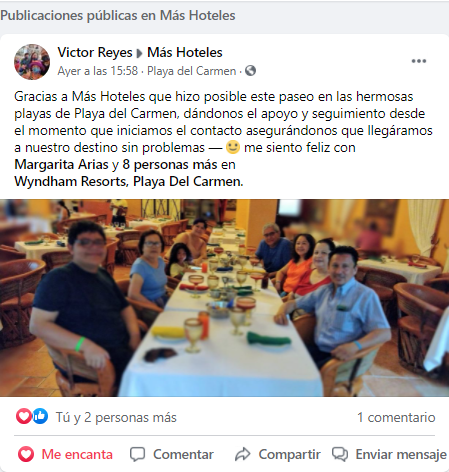
Task: Click the Compartir arrow icon
Action: tap(243, 454)
